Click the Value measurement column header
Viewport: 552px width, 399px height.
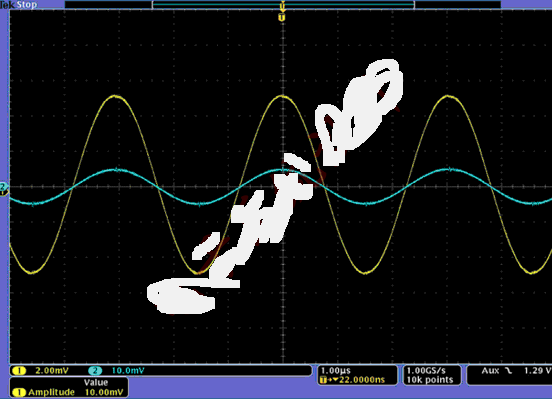(x=96, y=382)
